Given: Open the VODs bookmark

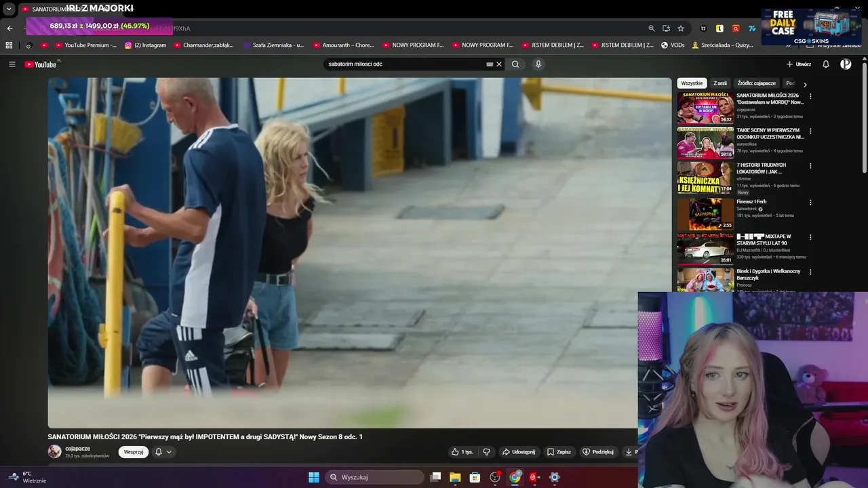Looking at the screenshot, I should coord(673,45).
